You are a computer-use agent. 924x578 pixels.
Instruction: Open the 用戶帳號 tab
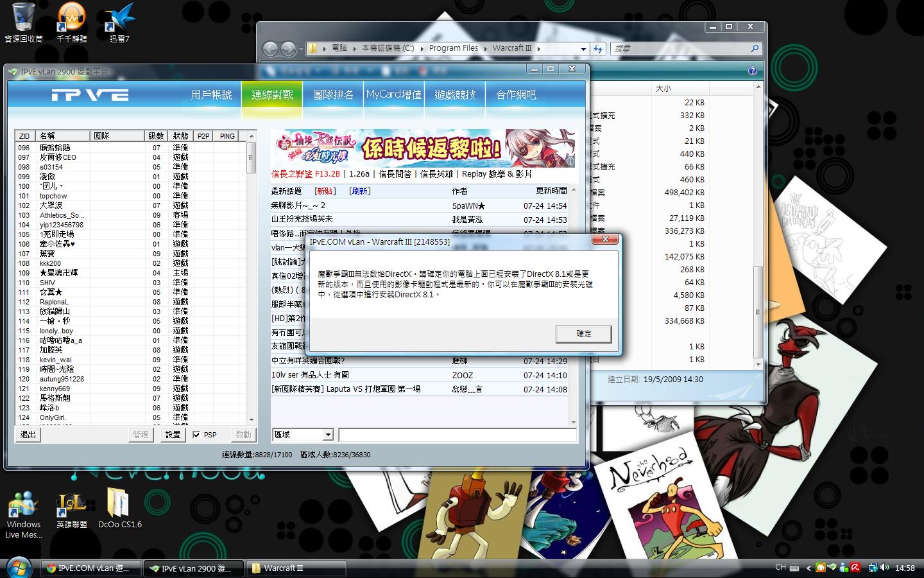pos(211,95)
